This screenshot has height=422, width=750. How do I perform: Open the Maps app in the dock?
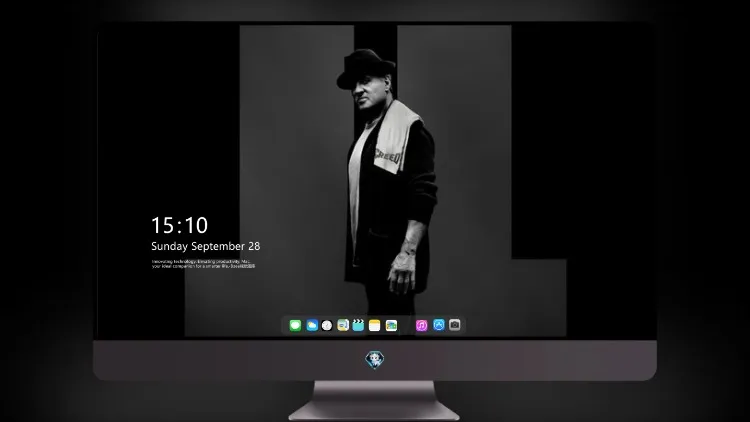click(343, 325)
